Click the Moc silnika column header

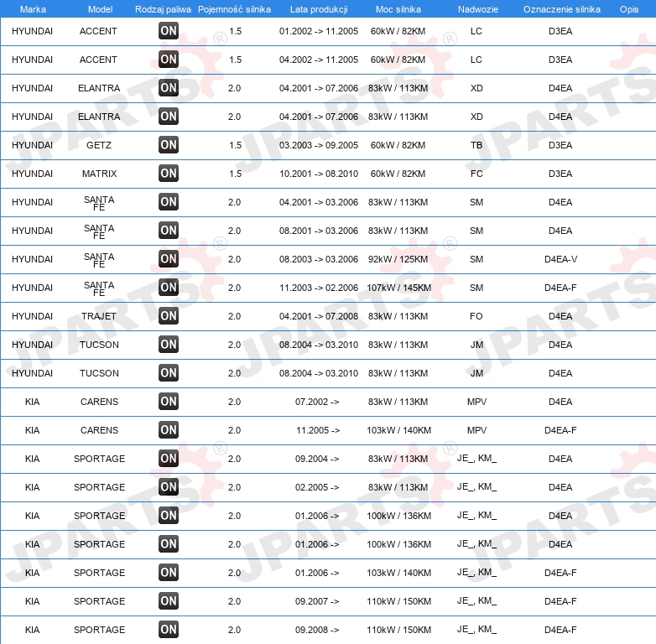point(398,9)
